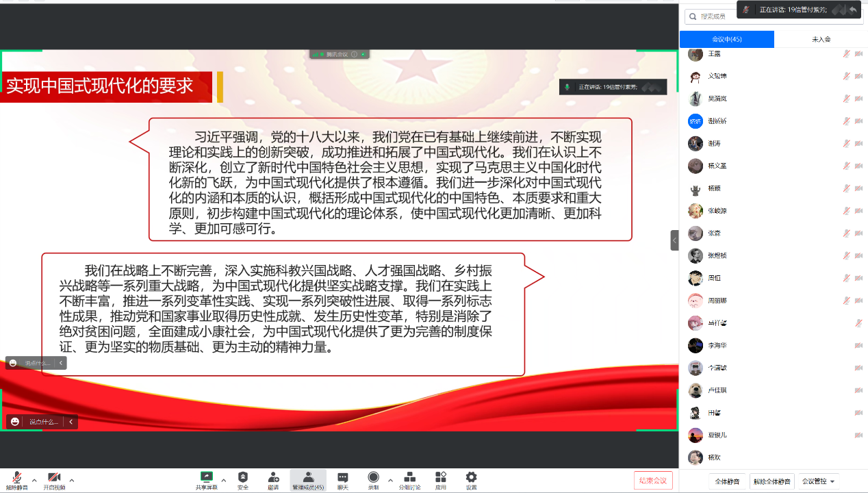
Task: Open 设置 settings gear
Action: point(471,477)
